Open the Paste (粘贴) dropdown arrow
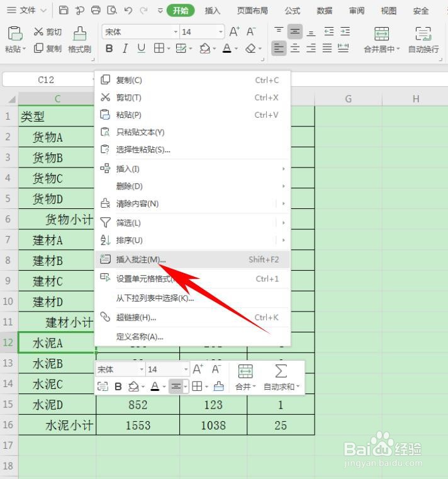448x479 pixels. coord(24,48)
